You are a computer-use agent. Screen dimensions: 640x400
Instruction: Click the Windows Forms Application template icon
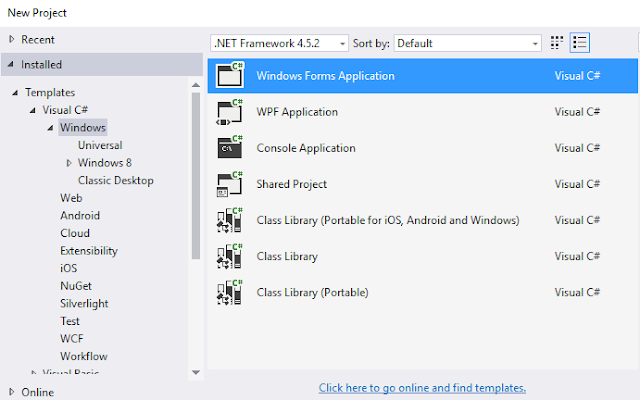[230, 75]
